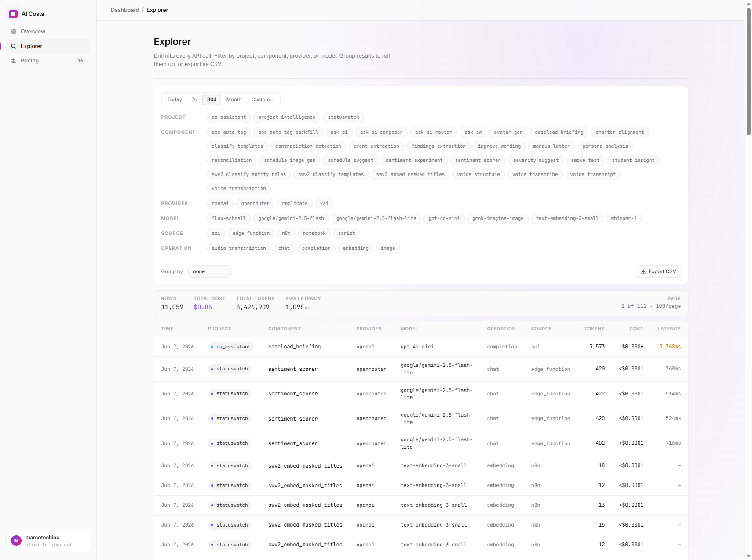752x560 pixels.
Task: Click the ea_assistant badge in first row
Action: click(x=231, y=347)
